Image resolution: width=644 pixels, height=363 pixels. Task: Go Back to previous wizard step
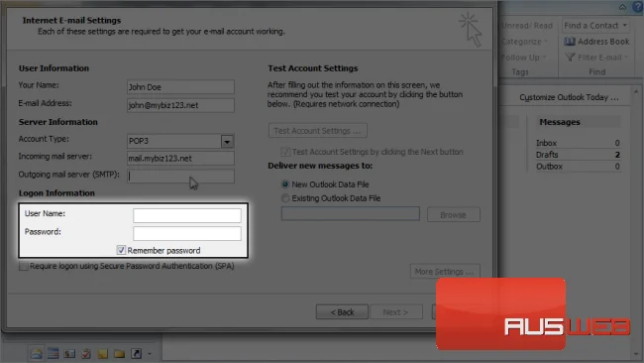[x=342, y=312]
